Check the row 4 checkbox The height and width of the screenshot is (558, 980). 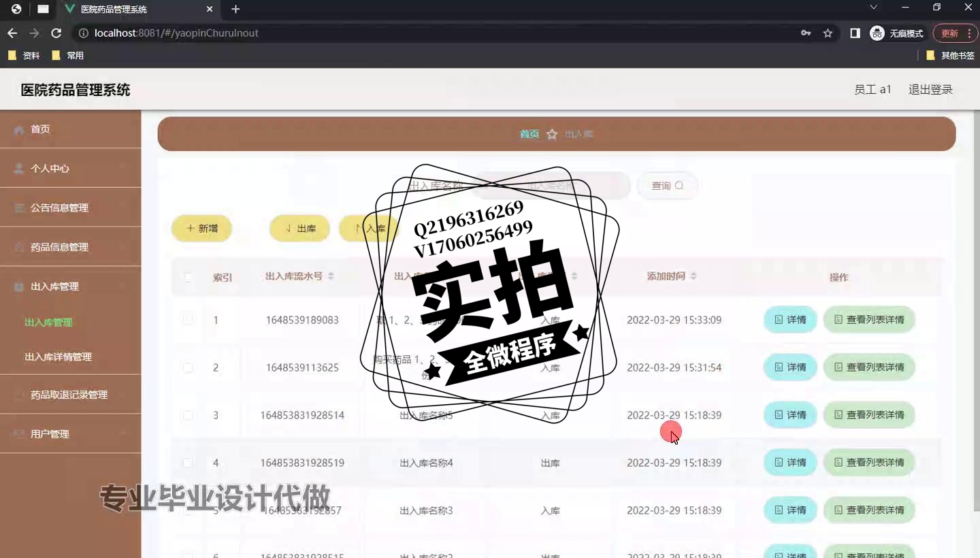coord(188,463)
